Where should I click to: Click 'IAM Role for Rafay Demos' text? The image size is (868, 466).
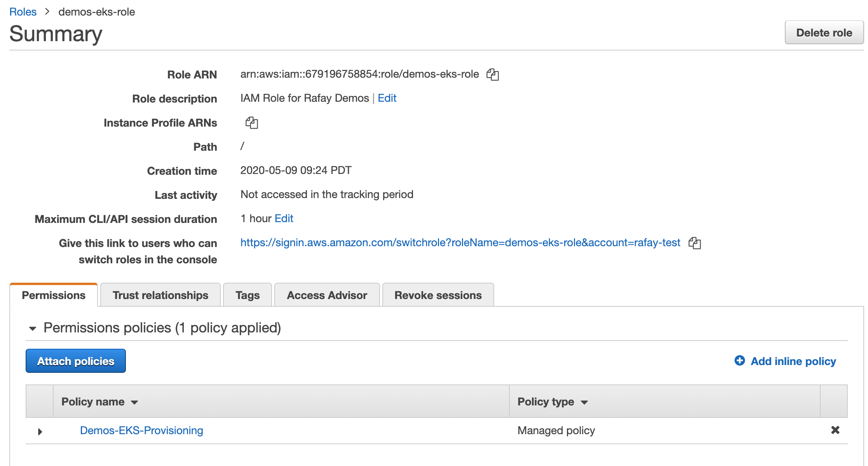(305, 98)
